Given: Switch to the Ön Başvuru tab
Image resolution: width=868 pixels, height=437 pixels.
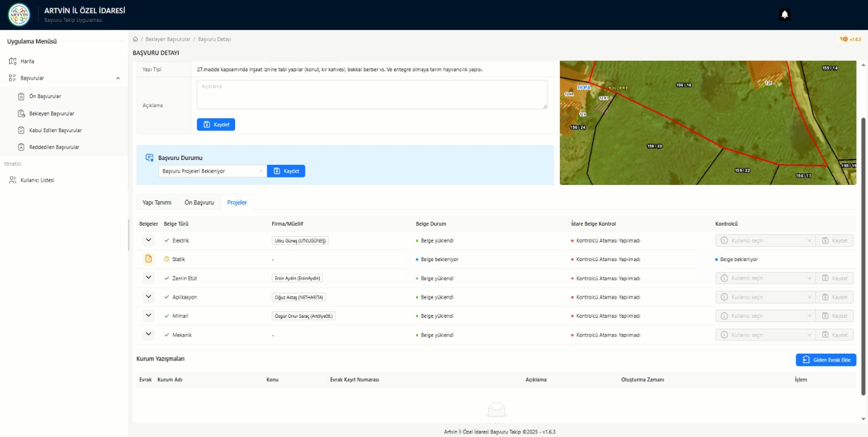Looking at the screenshot, I should coord(199,203).
